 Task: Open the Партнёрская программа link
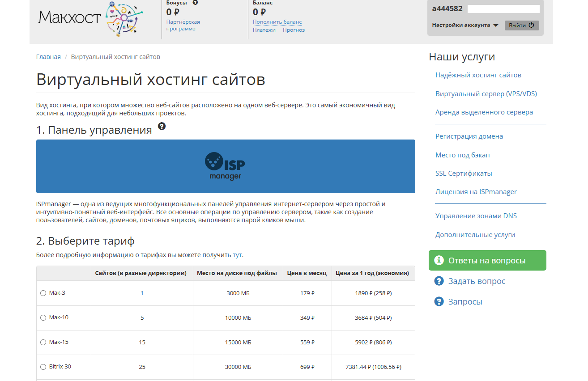click(x=183, y=25)
